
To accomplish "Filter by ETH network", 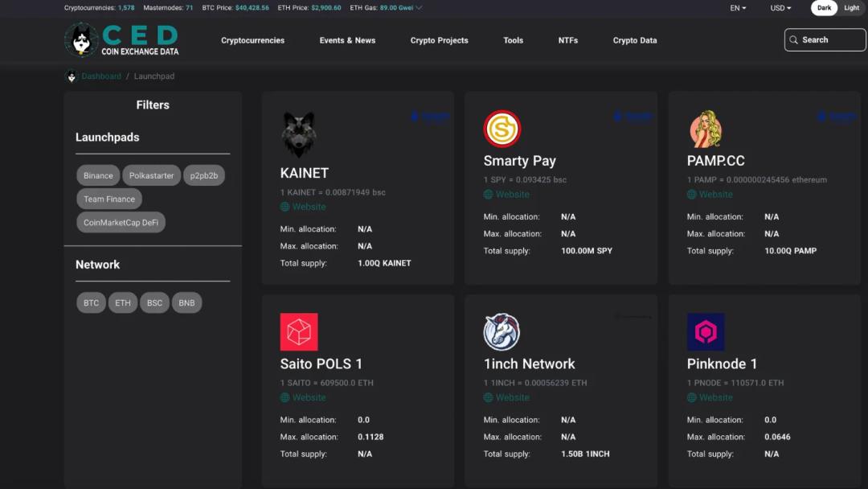I will (123, 303).
